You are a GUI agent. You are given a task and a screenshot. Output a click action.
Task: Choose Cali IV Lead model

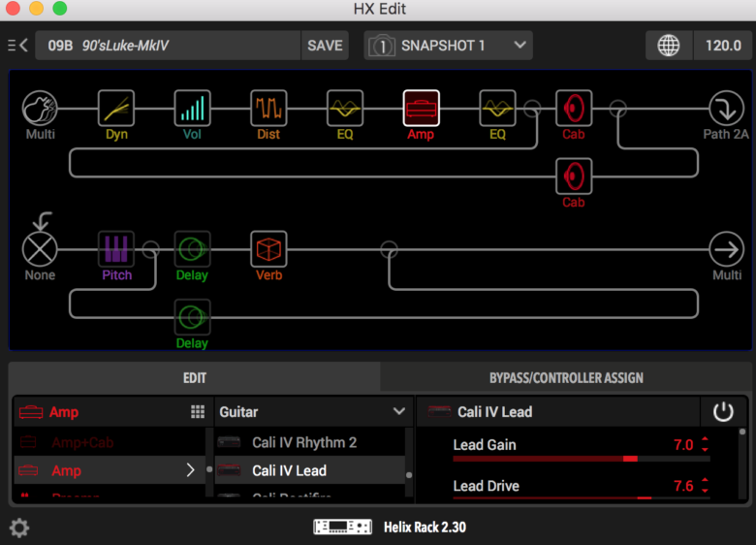(310, 470)
